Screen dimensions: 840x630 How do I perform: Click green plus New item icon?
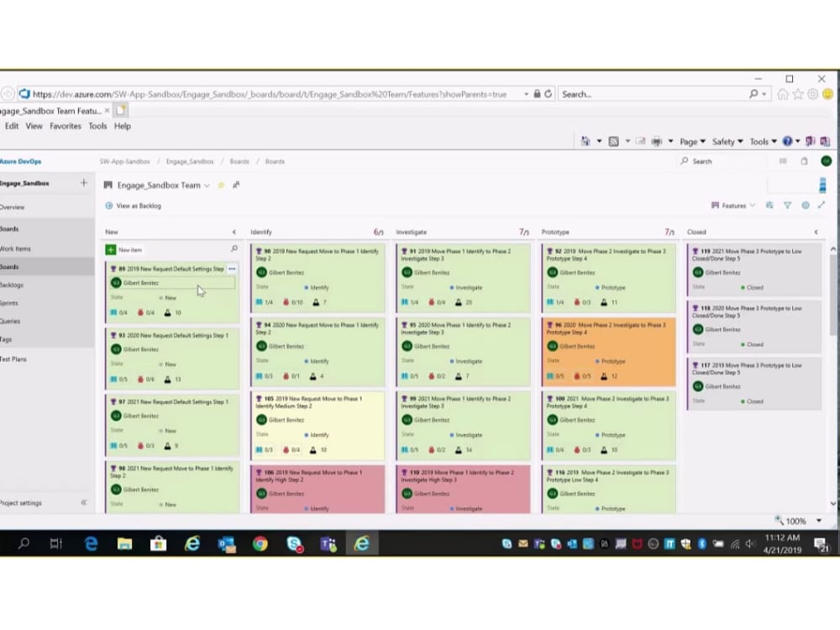pos(110,249)
